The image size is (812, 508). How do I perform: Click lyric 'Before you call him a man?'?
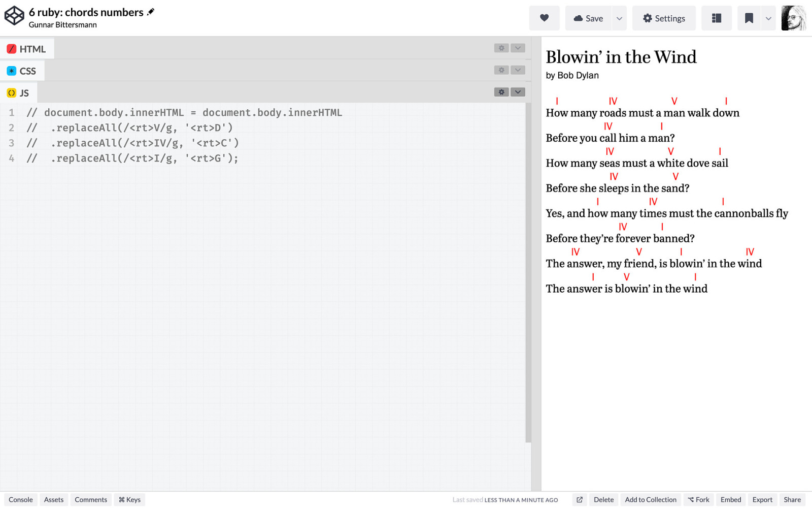tap(610, 138)
